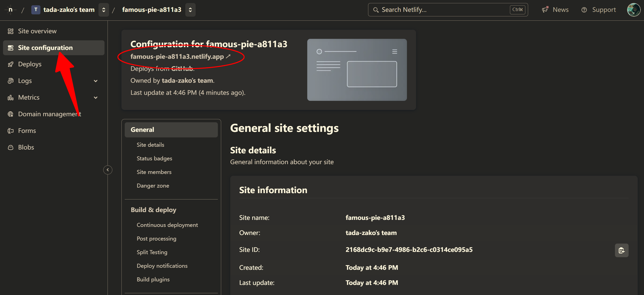Expand the Logs sidebar section

click(95, 81)
